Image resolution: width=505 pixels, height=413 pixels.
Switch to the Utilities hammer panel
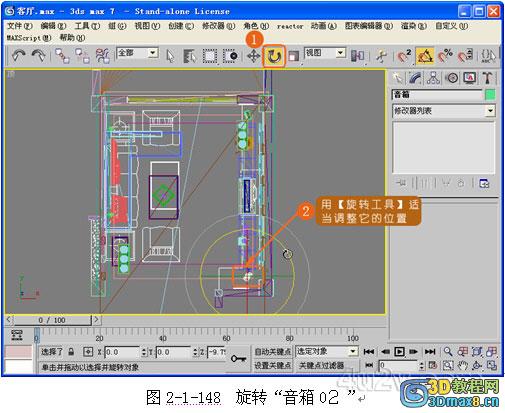click(487, 78)
